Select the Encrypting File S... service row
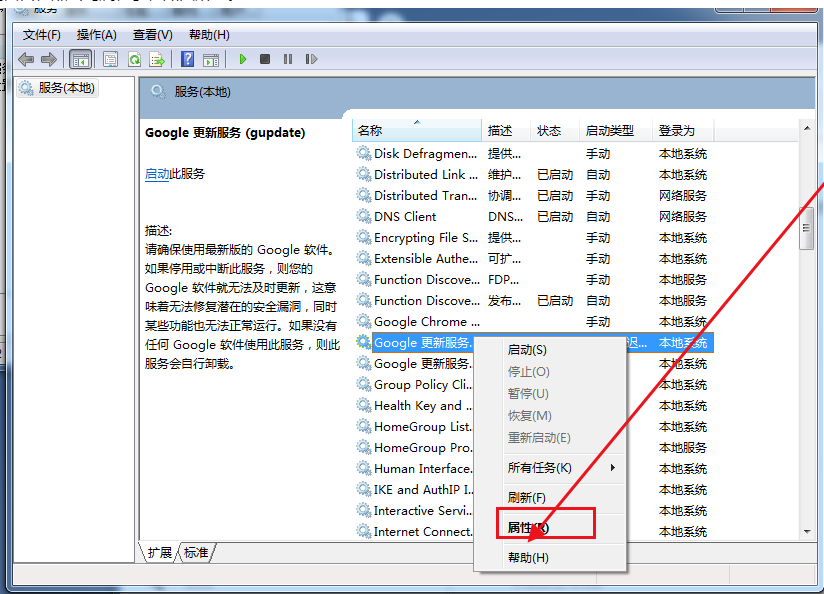 point(533,238)
